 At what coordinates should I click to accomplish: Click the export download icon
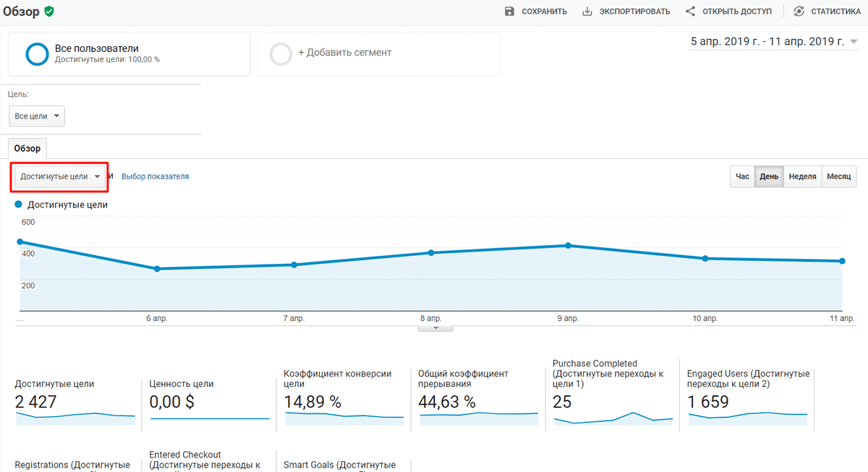click(587, 12)
